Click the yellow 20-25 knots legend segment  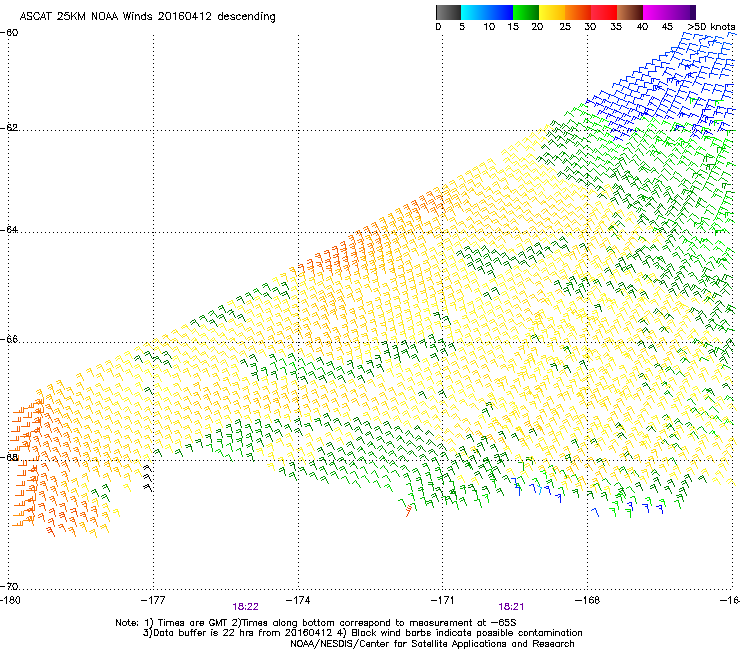(552, 12)
